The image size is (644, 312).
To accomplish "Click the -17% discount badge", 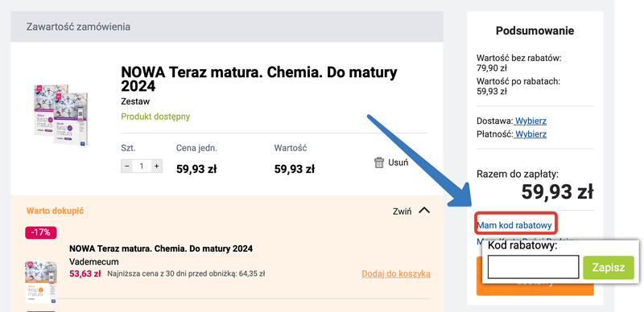I will pyautogui.click(x=41, y=232).
